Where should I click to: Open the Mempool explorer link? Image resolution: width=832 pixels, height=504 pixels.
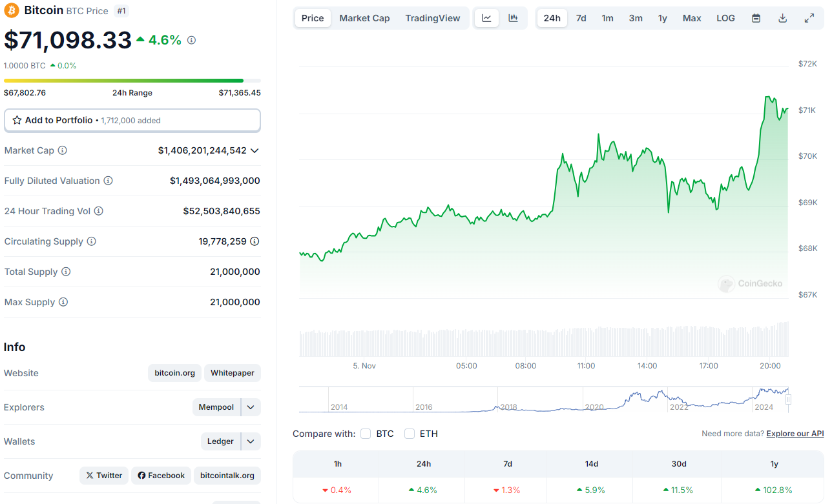coord(216,407)
